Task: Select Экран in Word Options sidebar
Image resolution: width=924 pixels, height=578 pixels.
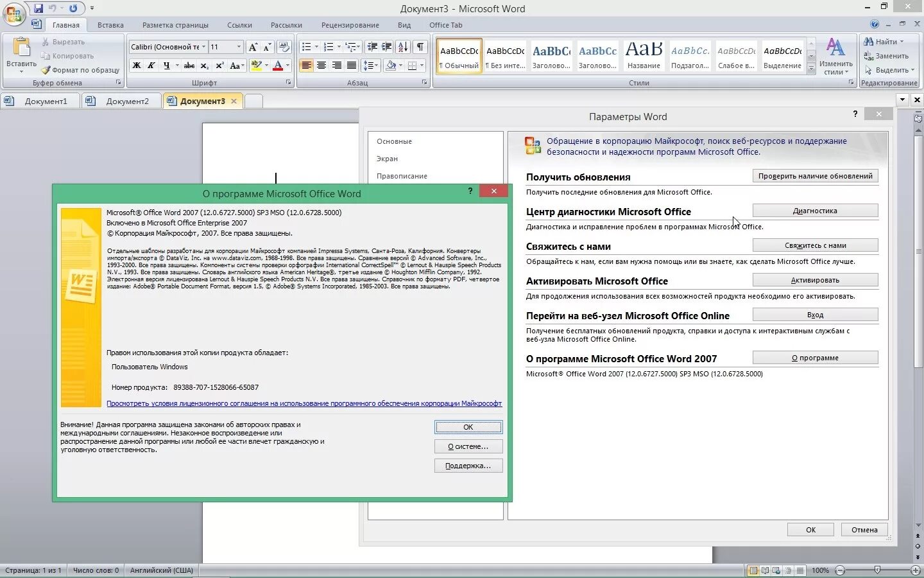Action: click(x=387, y=159)
